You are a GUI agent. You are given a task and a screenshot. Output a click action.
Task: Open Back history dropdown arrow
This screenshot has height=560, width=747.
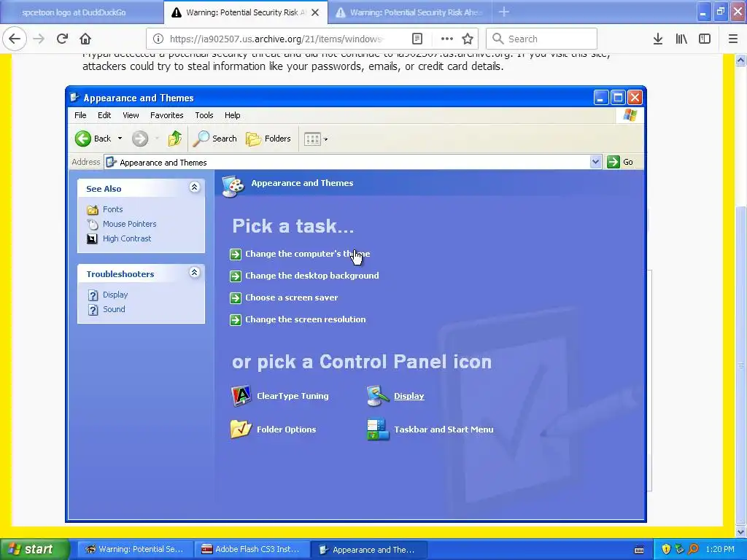120,139
